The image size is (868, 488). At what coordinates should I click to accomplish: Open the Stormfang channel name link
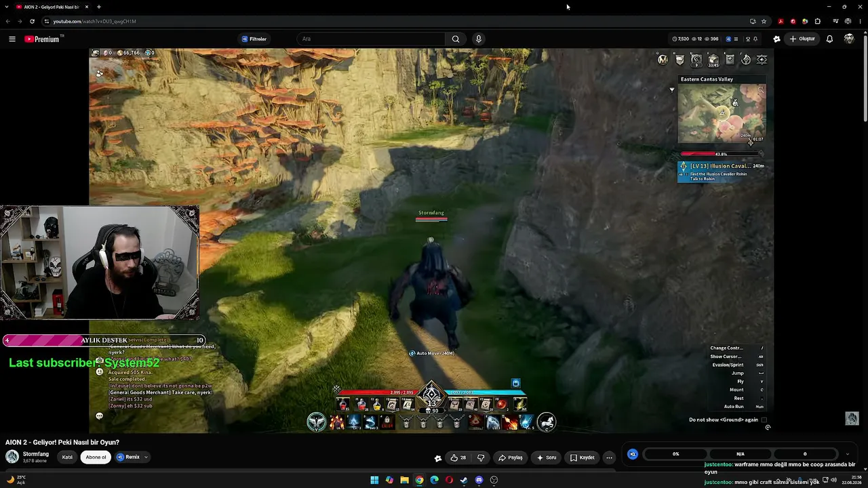(36, 454)
